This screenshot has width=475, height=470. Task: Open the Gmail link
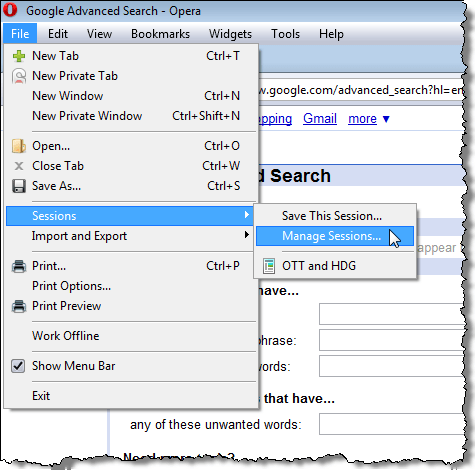click(x=320, y=119)
